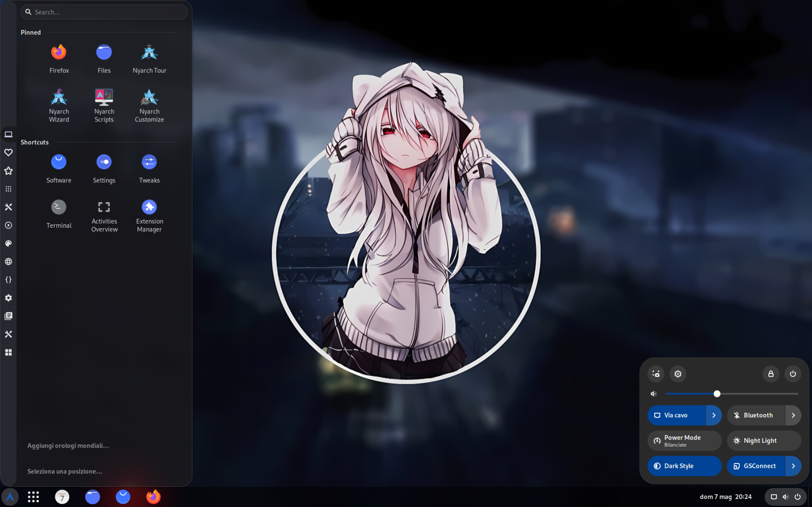Image resolution: width=812 pixels, height=507 pixels.
Task: Expand the Bluetooth devices menu
Action: coord(793,415)
